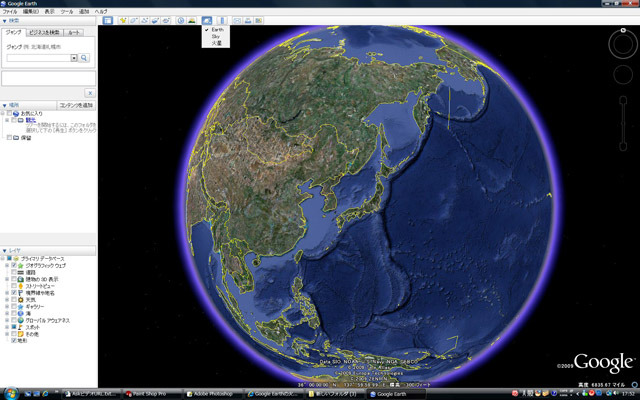Click the move joystick circle control
This screenshot has width=640, height=400.
[x=623, y=75]
